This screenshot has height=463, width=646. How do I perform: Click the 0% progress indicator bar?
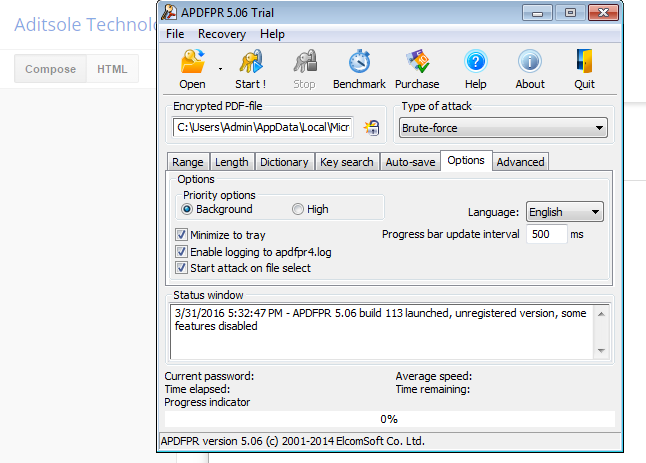pos(389,419)
